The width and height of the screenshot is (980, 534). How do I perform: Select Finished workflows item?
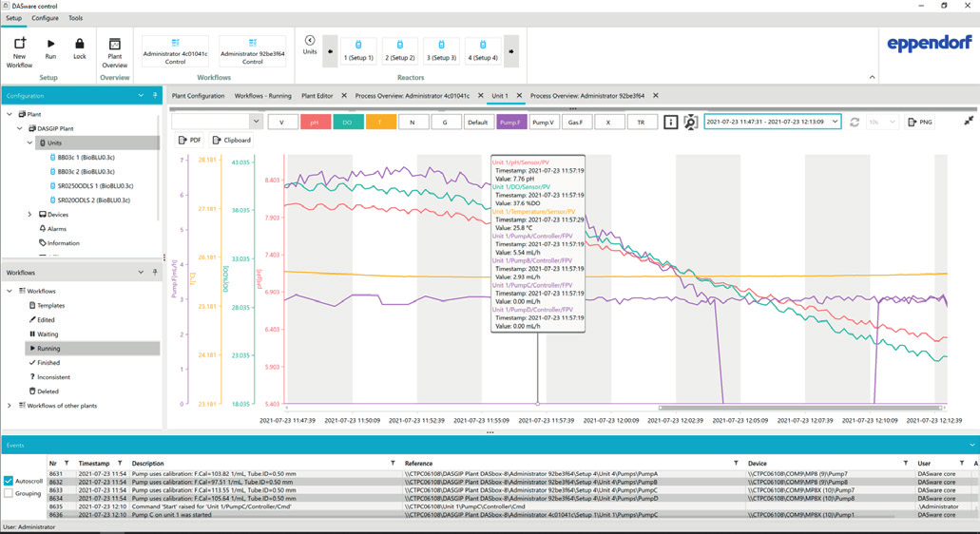48,362
